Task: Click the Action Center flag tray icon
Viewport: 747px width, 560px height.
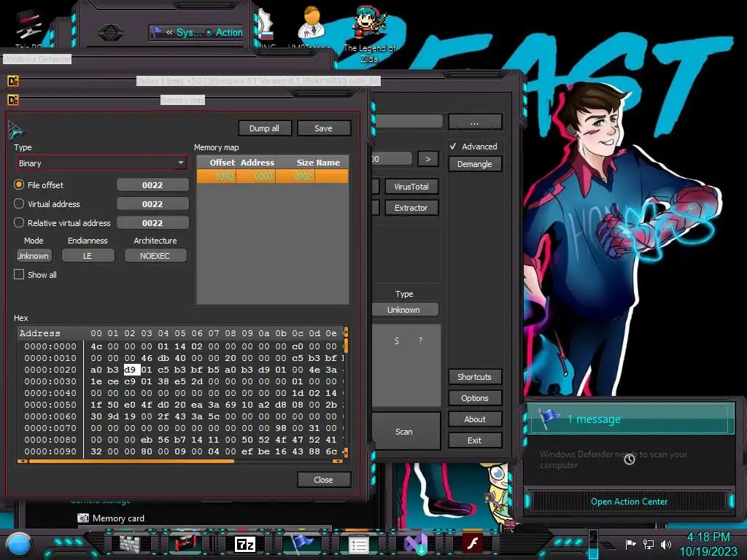Action: click(630, 544)
